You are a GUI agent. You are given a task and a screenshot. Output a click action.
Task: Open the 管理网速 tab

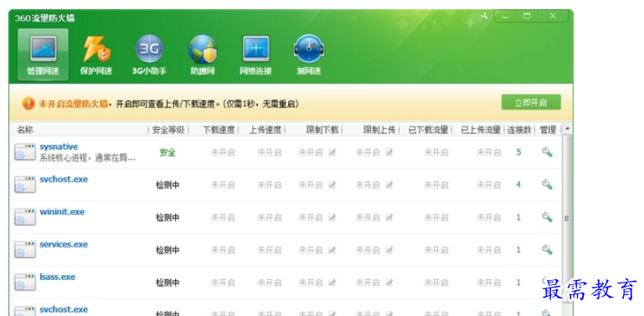(43, 54)
